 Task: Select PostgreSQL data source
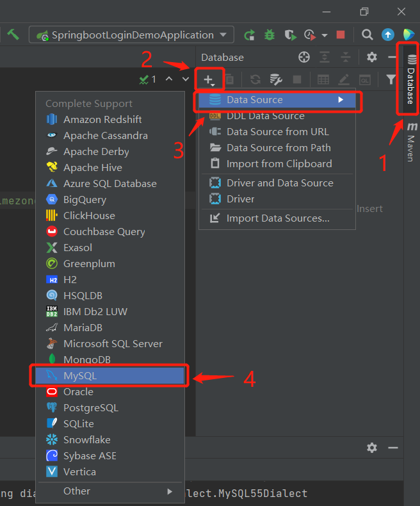tap(109, 407)
